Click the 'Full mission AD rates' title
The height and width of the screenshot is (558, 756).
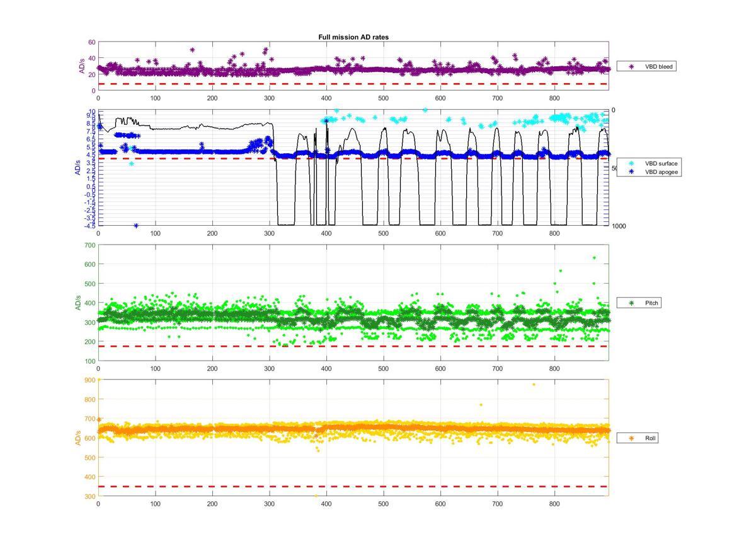click(353, 37)
